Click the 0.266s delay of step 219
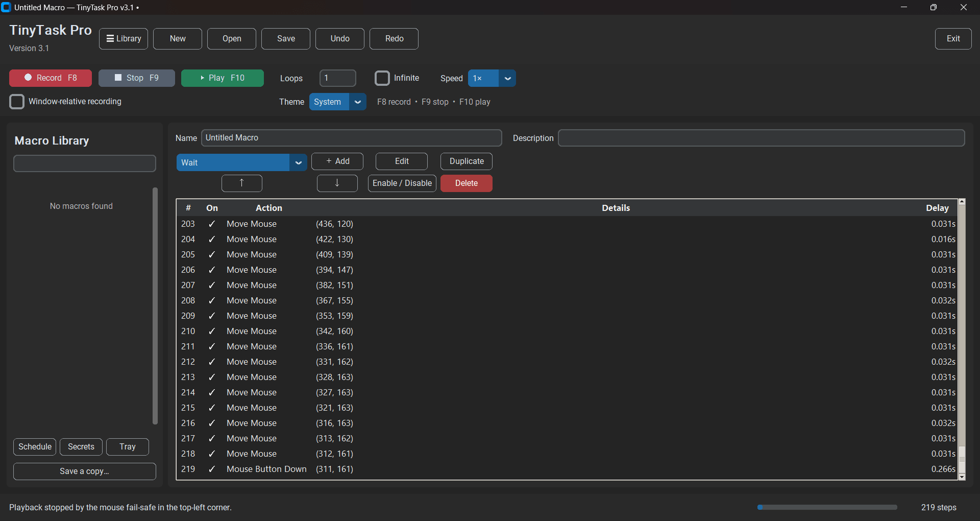The height and width of the screenshot is (521, 980). coord(943,469)
